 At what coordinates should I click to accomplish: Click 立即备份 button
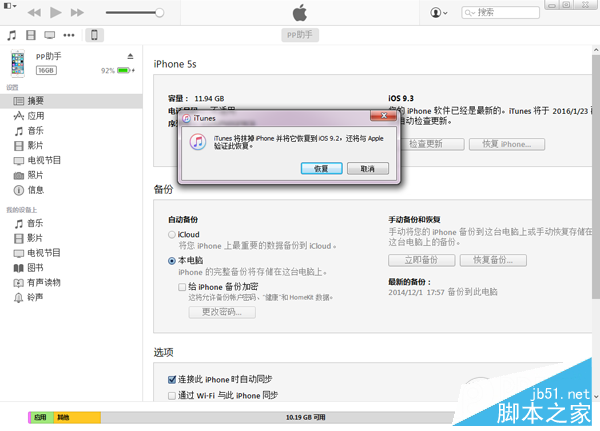click(x=422, y=260)
